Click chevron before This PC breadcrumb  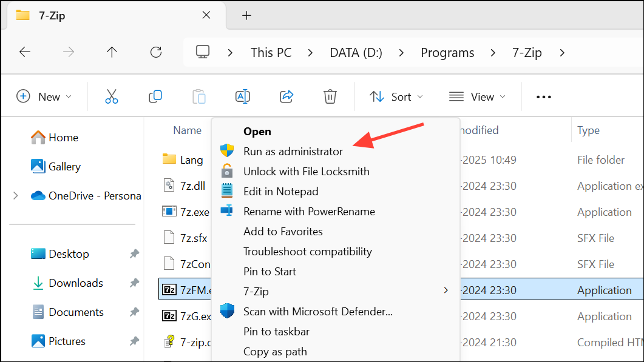tap(230, 53)
